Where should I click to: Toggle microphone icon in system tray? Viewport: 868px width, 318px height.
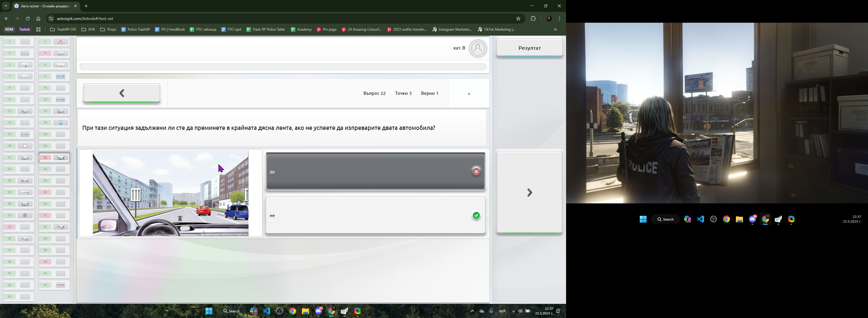pyautogui.click(x=491, y=311)
